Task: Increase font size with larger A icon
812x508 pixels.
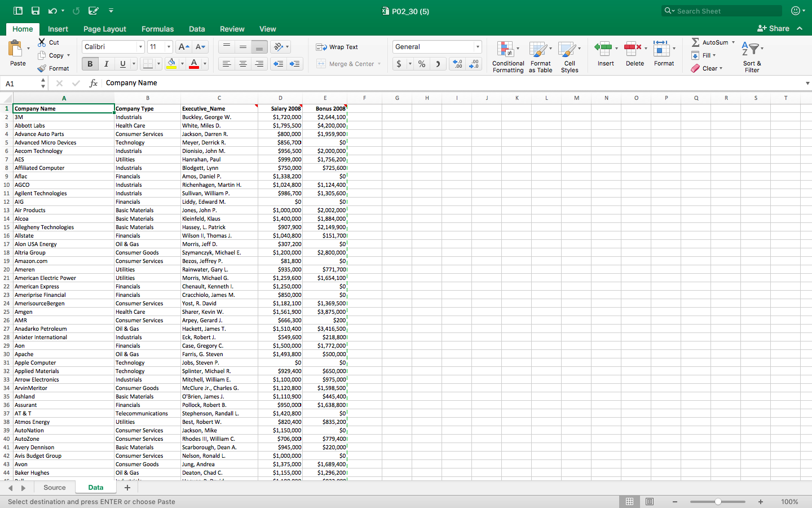Action: [183, 47]
